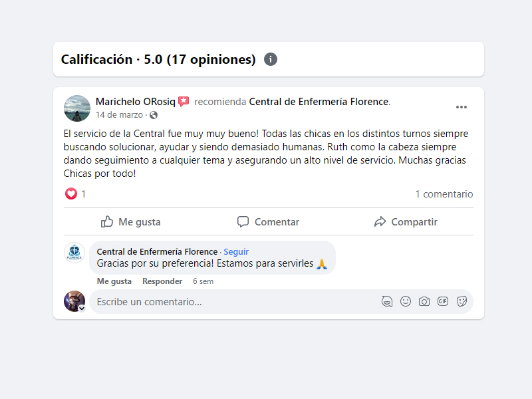Open the sticker picker in comment box

[462, 301]
